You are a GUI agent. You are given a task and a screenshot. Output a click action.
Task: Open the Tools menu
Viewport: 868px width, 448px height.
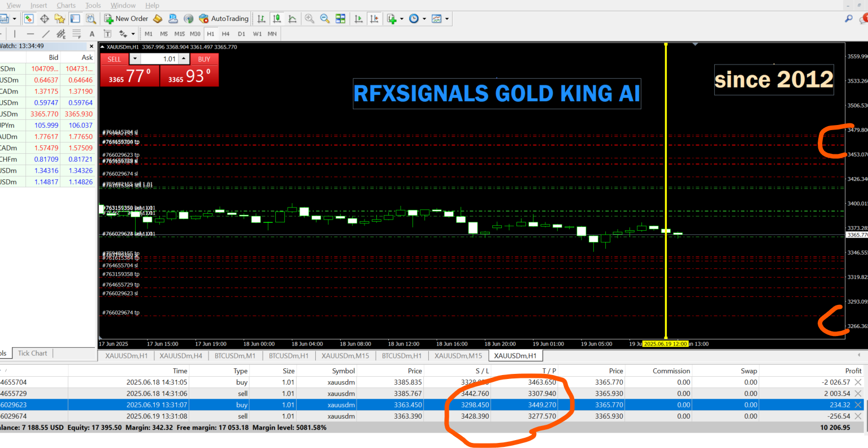(x=93, y=5)
